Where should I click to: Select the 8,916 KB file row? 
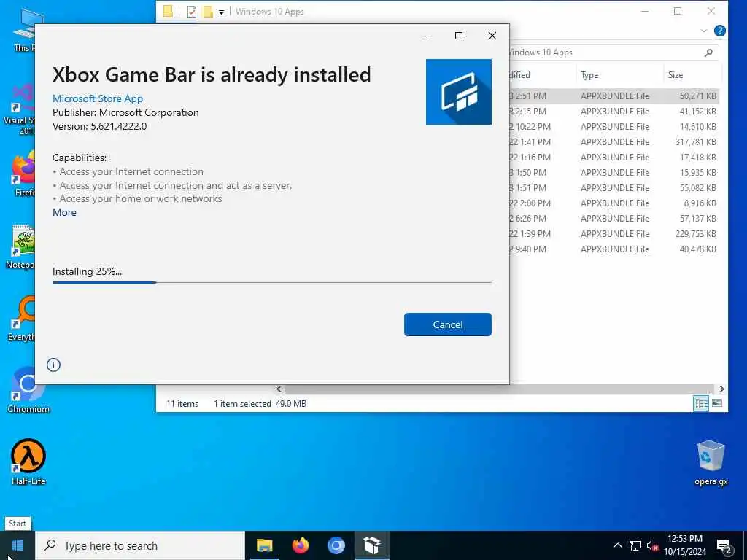pos(614,203)
